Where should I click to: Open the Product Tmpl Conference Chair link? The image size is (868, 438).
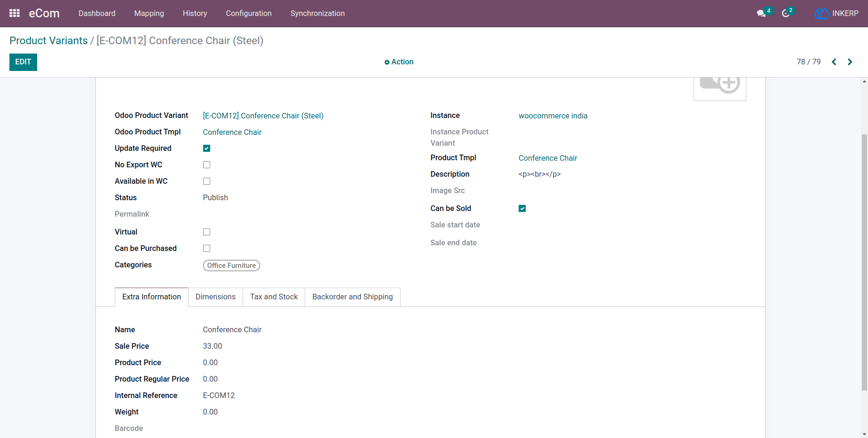[548, 158]
